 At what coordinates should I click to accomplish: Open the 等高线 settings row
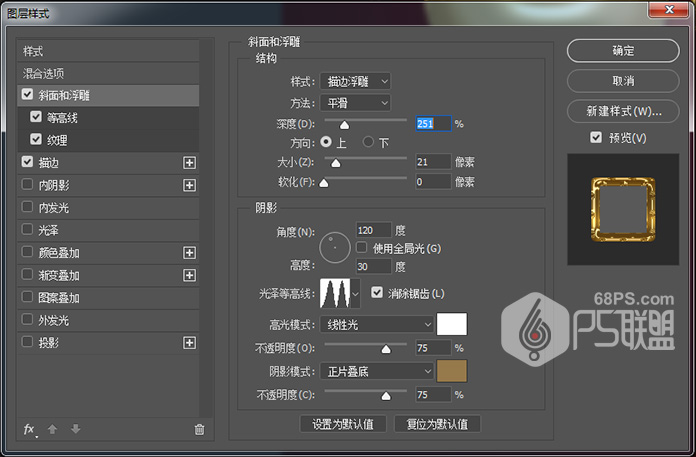[x=108, y=118]
